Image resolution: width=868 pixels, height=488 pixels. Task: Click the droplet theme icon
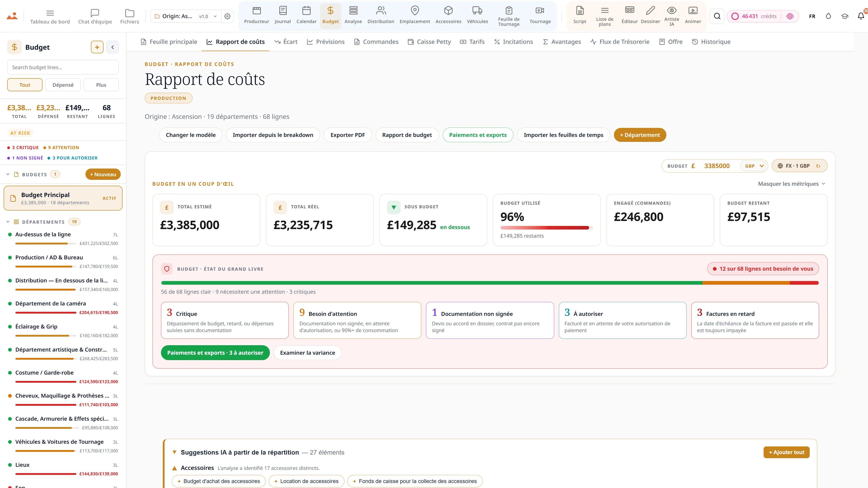click(x=828, y=16)
